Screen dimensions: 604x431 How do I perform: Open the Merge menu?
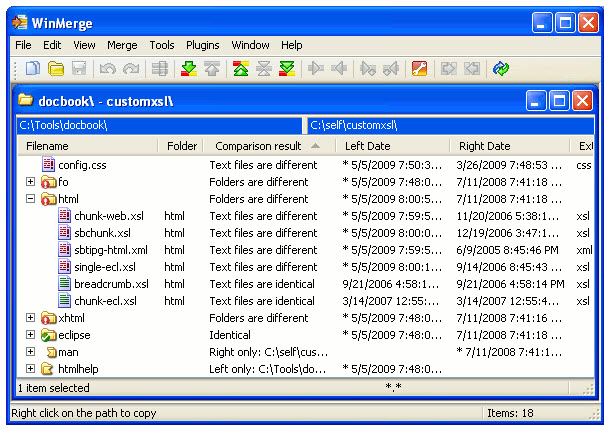(122, 45)
